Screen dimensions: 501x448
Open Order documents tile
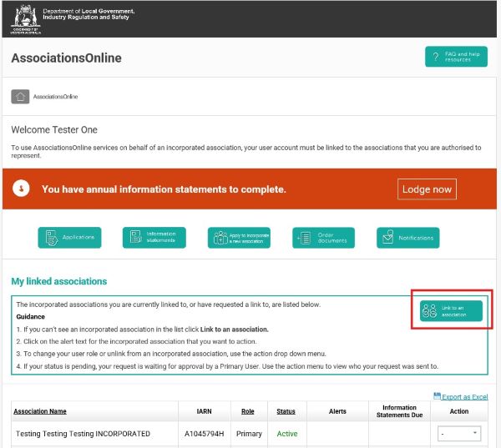[x=323, y=238]
